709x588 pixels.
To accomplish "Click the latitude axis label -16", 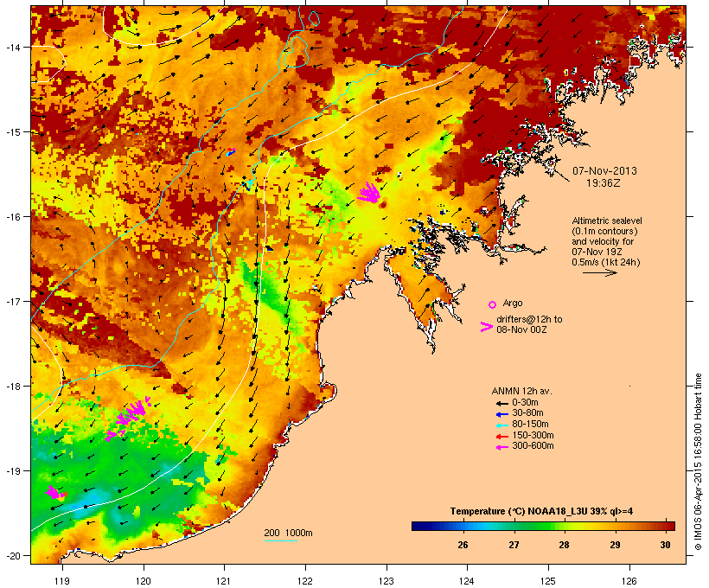I will click(13, 217).
